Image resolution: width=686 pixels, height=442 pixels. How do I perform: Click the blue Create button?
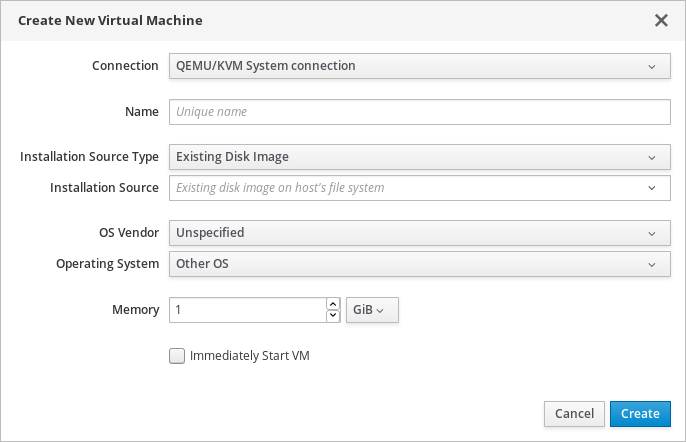click(x=640, y=414)
